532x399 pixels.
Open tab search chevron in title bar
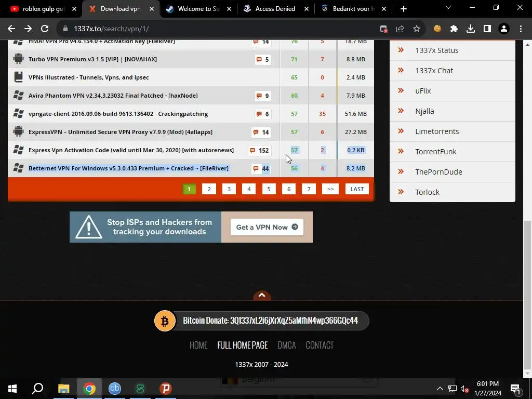448,7
